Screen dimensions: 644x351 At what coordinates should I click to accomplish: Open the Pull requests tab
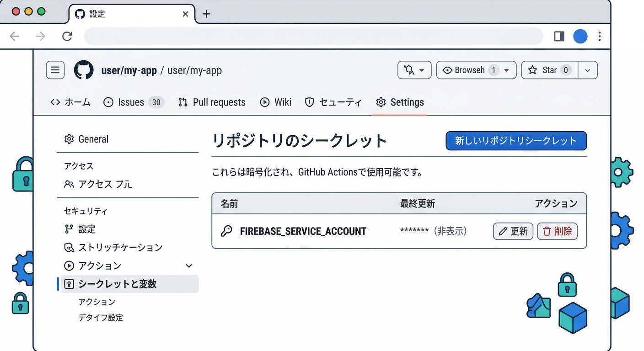click(212, 102)
